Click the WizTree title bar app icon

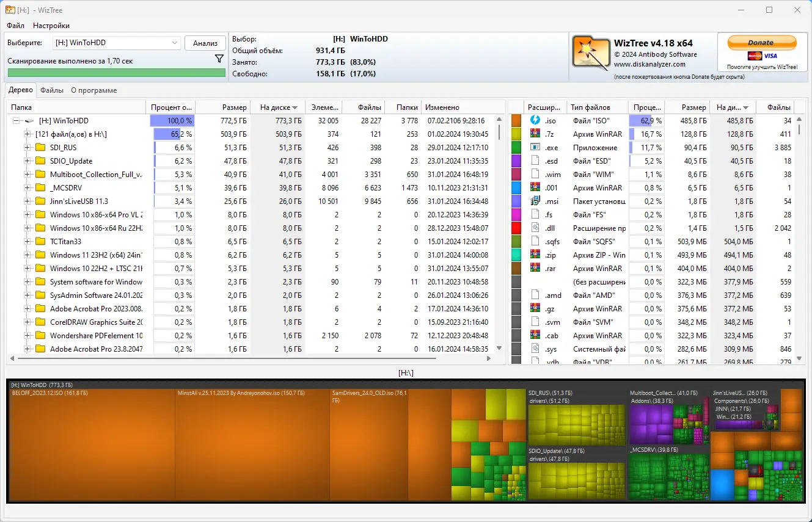[10, 10]
